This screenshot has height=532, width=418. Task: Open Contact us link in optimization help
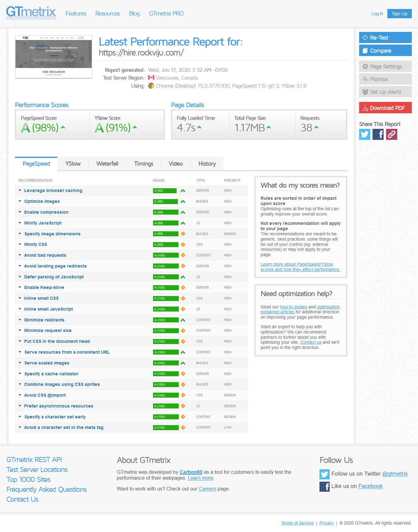point(310,342)
